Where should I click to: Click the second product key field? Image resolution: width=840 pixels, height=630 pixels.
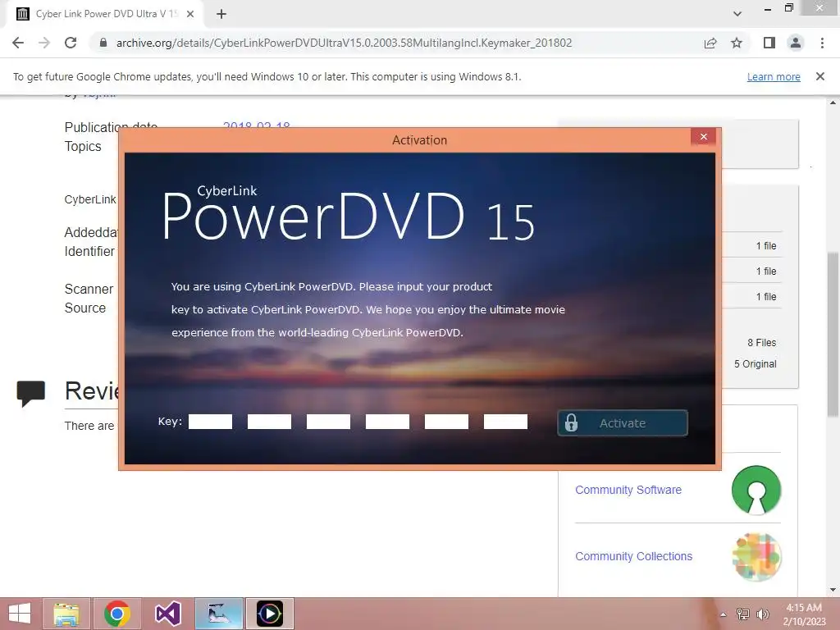click(269, 422)
